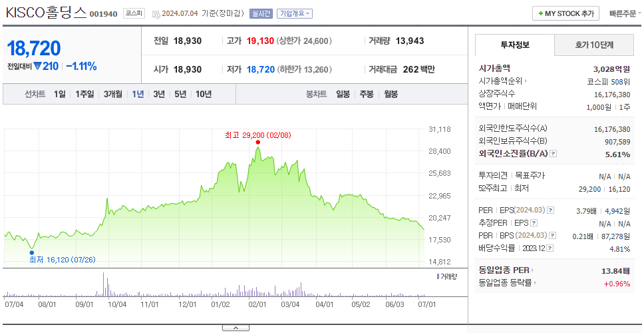Click the 코스피 508위 ranking value

click(x=609, y=81)
